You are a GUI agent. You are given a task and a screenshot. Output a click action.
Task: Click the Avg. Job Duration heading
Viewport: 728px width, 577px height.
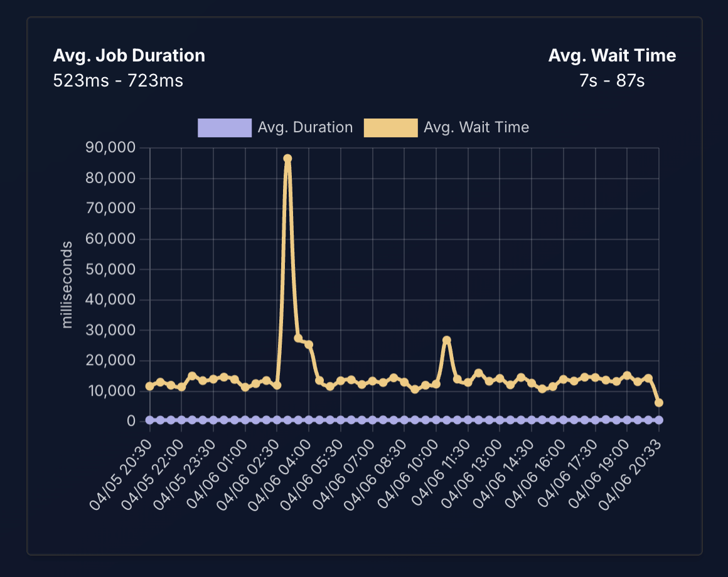click(129, 56)
